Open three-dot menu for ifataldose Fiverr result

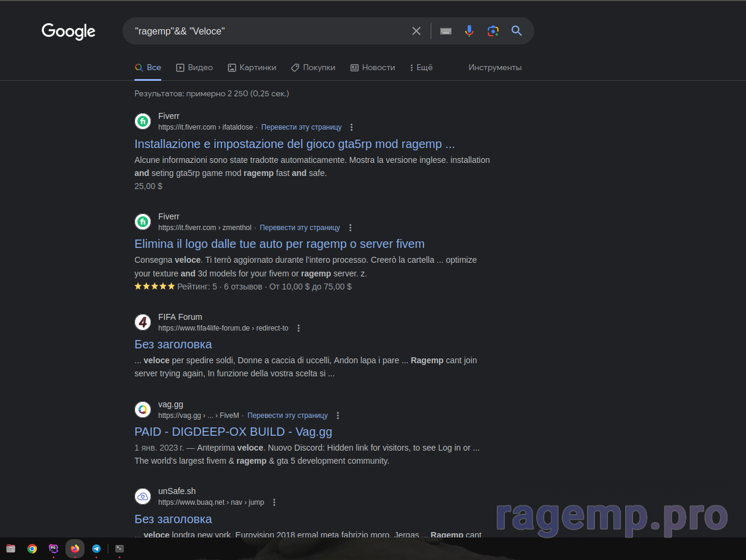coord(352,127)
